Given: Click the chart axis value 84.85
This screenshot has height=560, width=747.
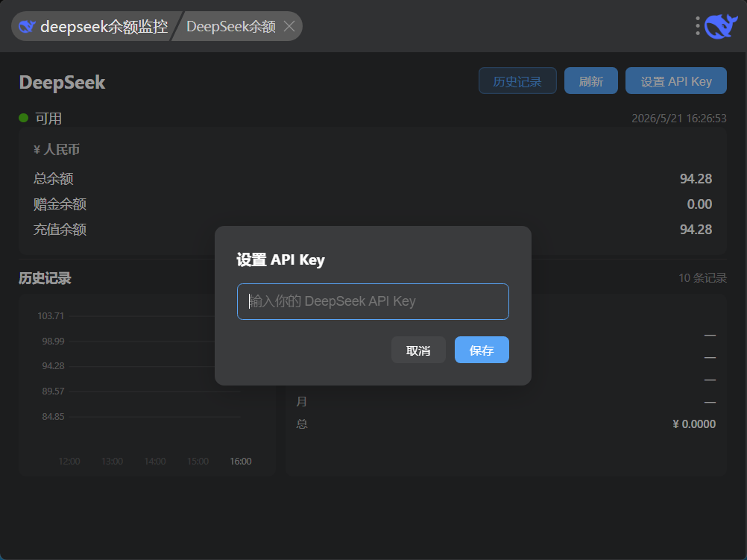Looking at the screenshot, I should (x=53, y=417).
